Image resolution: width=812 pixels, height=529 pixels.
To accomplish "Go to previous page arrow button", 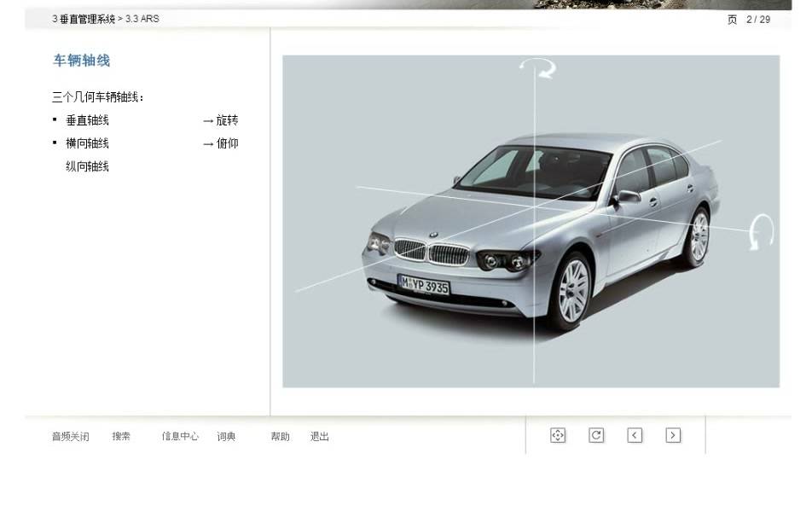I will click(635, 435).
